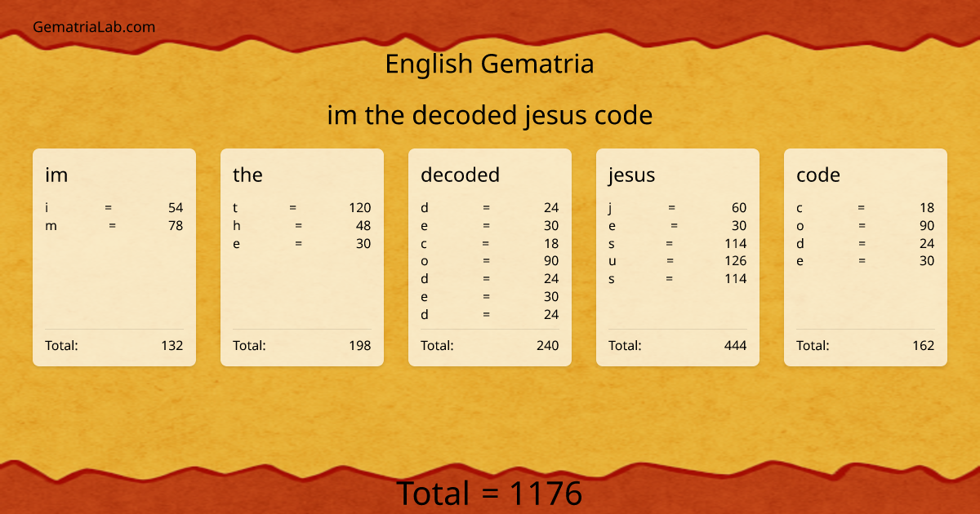Click value 18 in the code card

pos(927,207)
